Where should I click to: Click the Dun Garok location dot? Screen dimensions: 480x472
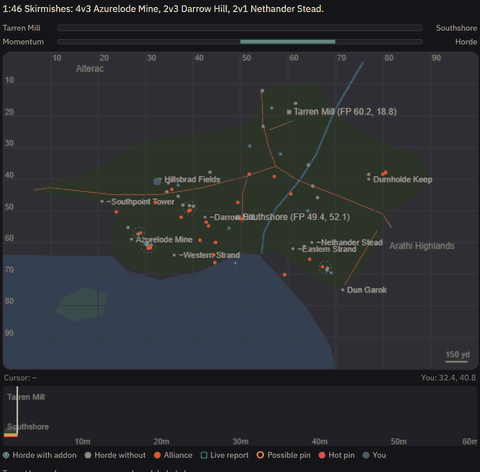[343, 290]
